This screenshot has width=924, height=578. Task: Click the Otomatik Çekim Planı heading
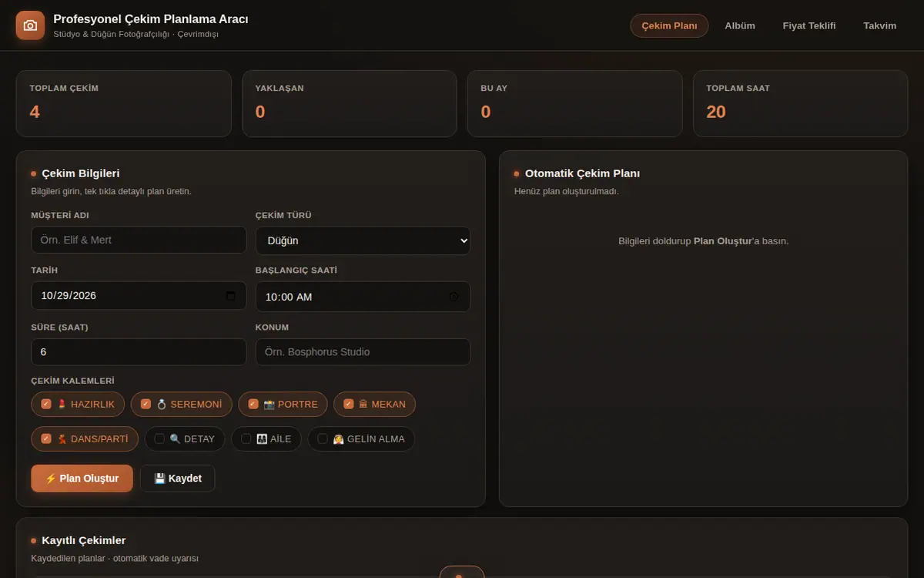[582, 173]
